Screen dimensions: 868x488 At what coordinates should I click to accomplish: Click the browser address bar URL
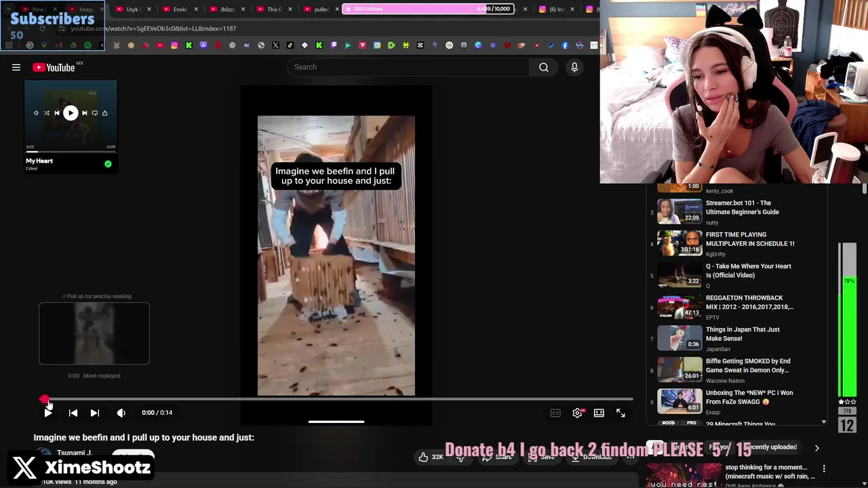(153, 28)
